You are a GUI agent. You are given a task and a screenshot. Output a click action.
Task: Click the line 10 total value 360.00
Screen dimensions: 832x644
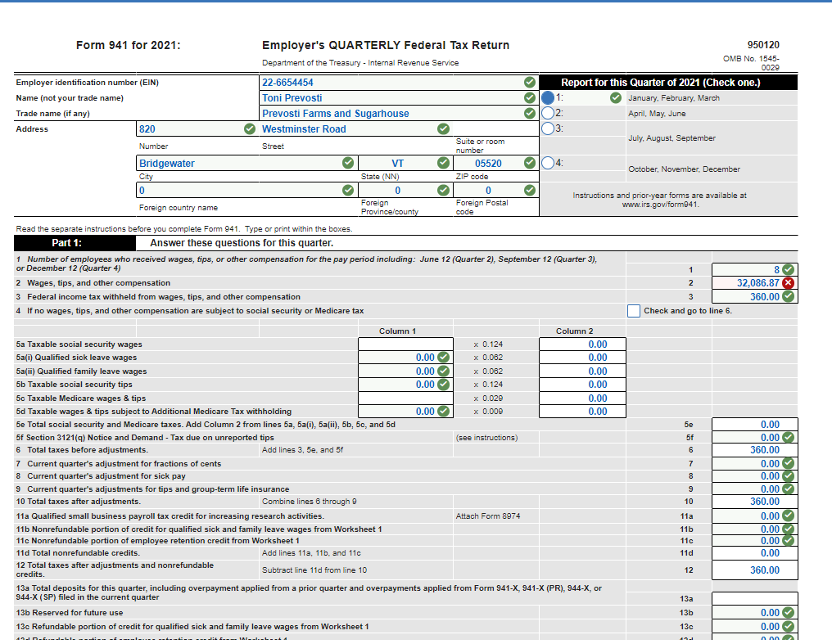pos(754,502)
